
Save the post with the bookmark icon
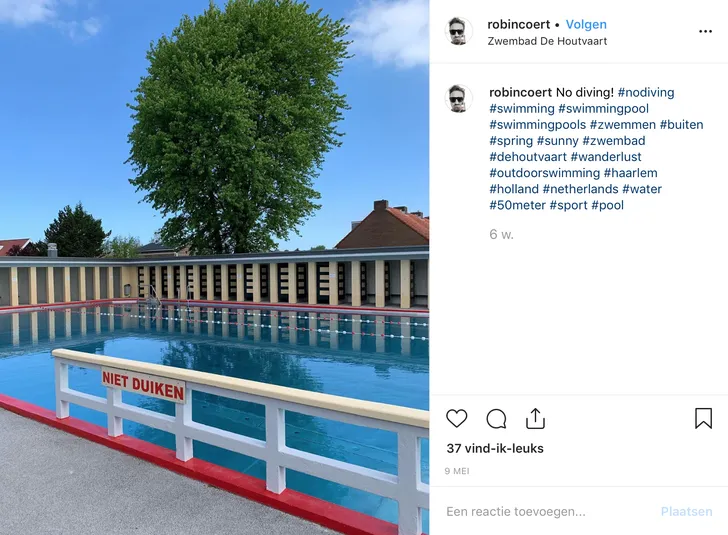tap(703, 418)
